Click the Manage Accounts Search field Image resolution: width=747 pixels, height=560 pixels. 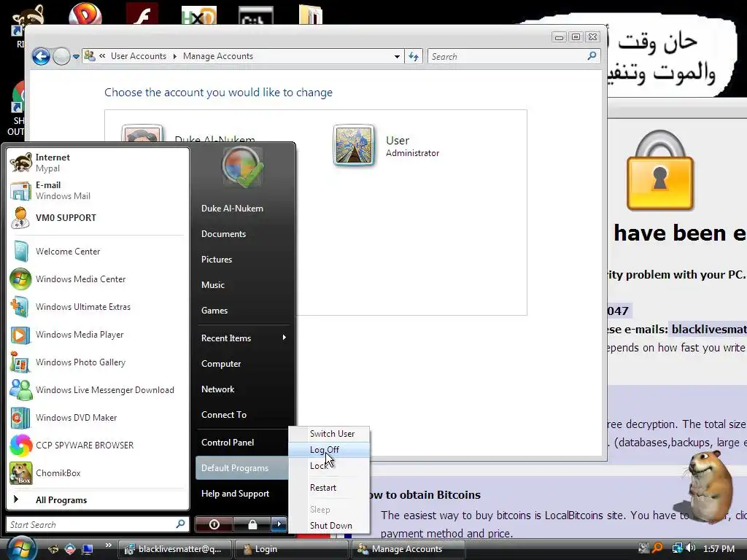point(514,57)
